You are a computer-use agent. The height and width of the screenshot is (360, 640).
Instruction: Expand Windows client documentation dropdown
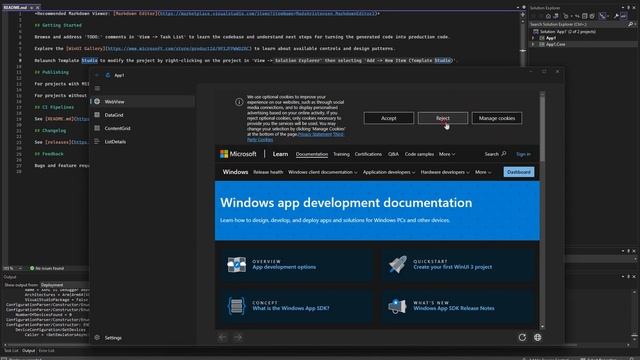coord(323,172)
